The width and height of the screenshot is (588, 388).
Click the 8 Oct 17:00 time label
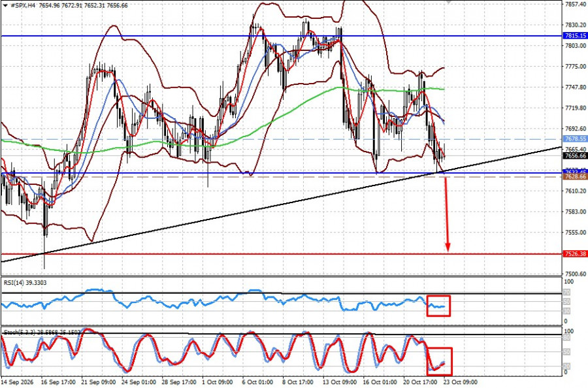[x=299, y=382]
